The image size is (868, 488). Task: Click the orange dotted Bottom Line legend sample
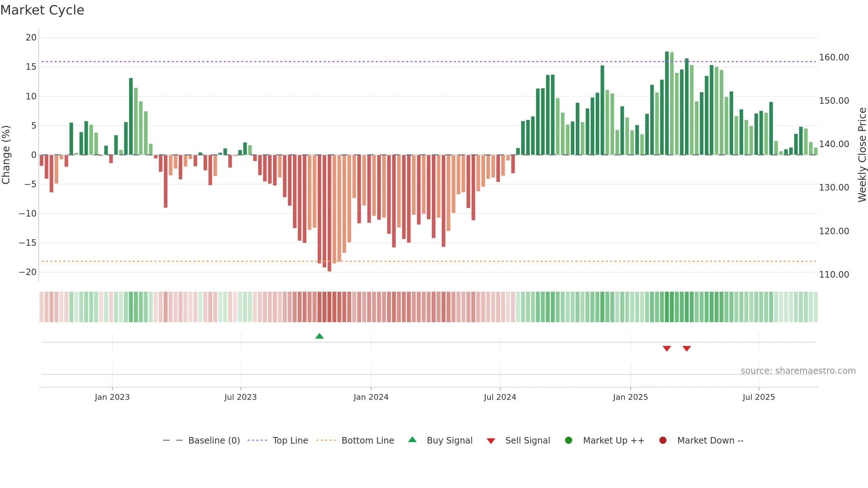(326, 440)
